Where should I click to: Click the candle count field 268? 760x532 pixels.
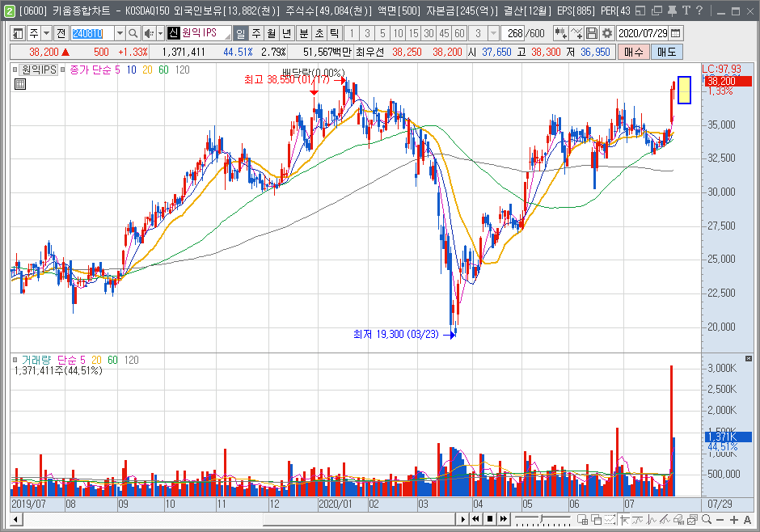[514, 33]
